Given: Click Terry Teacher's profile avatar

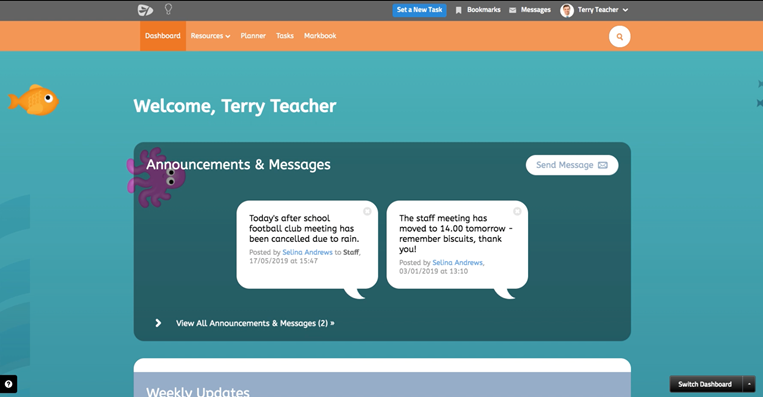Looking at the screenshot, I should tap(567, 10).
